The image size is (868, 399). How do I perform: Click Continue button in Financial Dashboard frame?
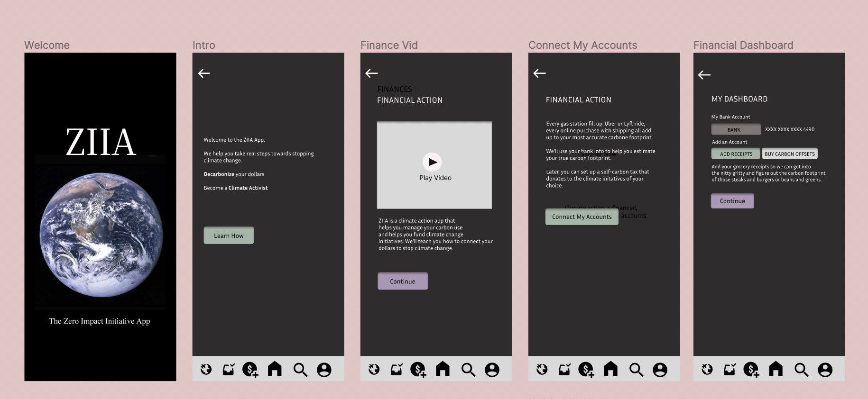(732, 201)
